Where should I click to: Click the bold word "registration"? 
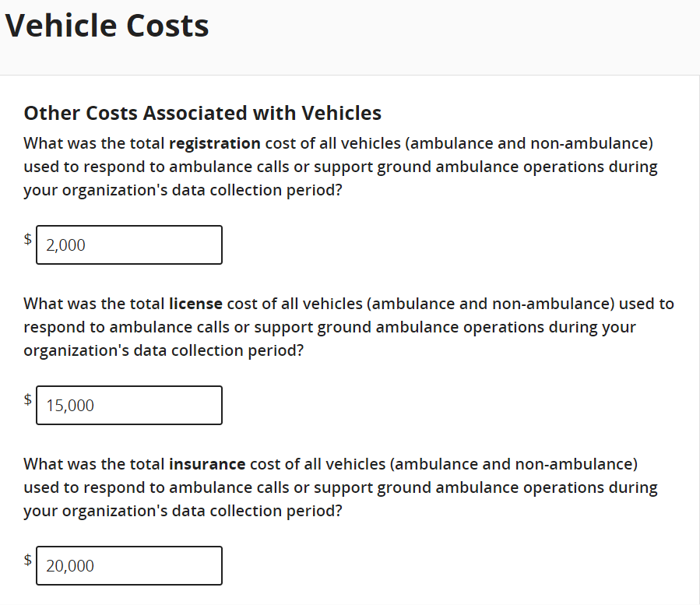(214, 143)
